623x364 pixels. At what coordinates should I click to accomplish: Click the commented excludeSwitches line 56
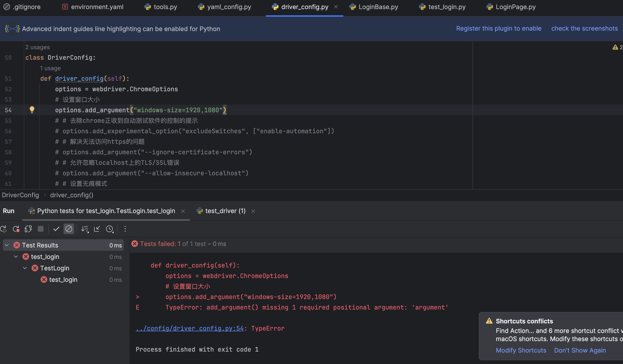(x=194, y=131)
